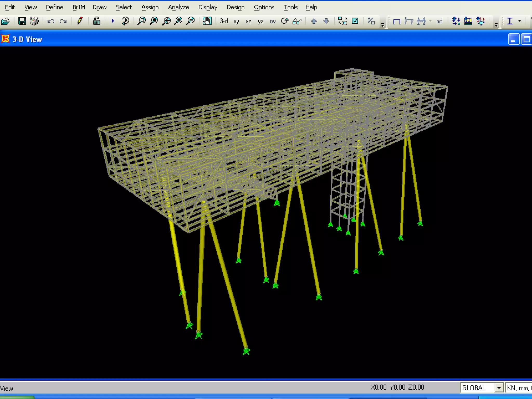Viewport: 532px width, 399px height.
Task: Open the Analyze menu
Action: click(x=178, y=7)
